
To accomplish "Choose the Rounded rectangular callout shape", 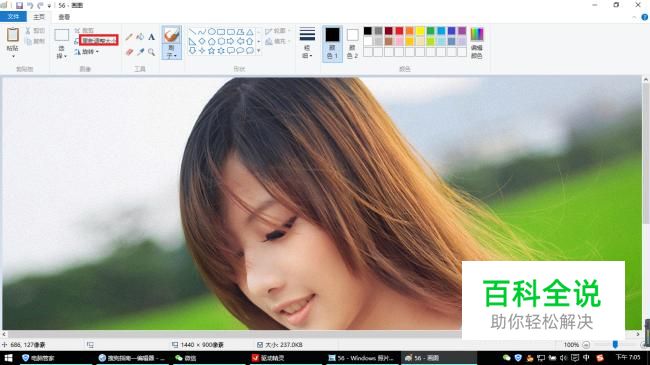I will [x=230, y=51].
